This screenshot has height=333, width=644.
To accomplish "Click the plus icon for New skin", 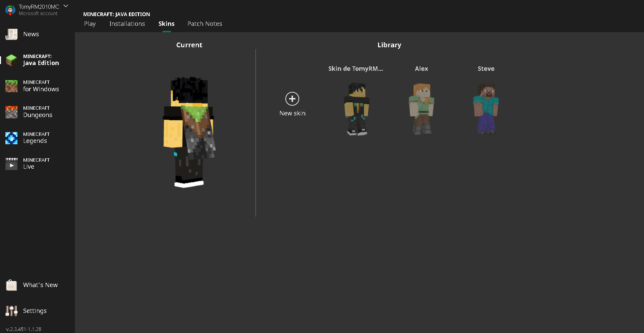I will [x=292, y=99].
